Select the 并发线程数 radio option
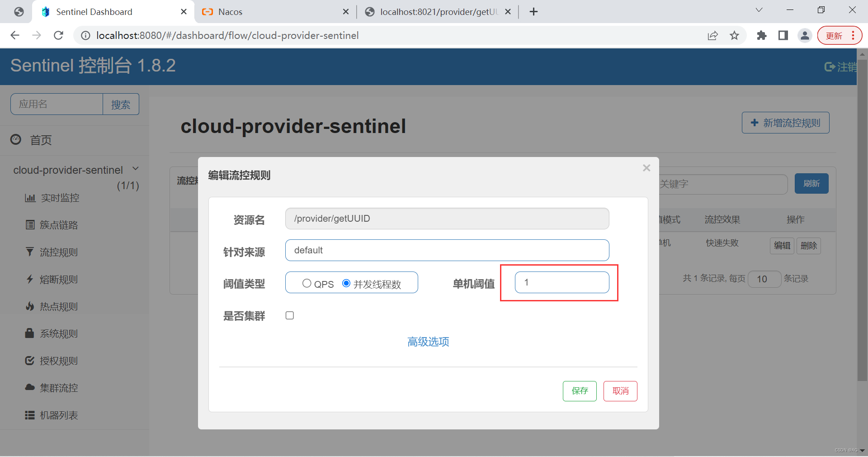Image resolution: width=868 pixels, height=457 pixels. click(346, 283)
